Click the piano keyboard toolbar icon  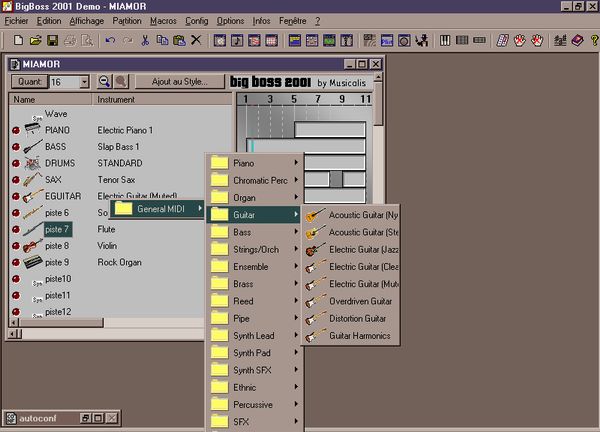click(x=445, y=40)
